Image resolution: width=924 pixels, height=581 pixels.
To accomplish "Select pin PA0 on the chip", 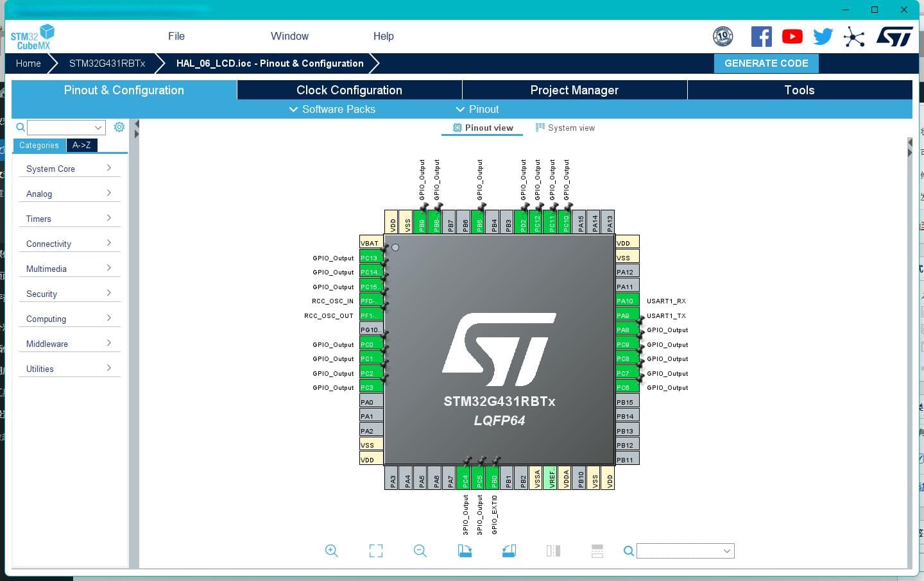I will pos(372,401).
